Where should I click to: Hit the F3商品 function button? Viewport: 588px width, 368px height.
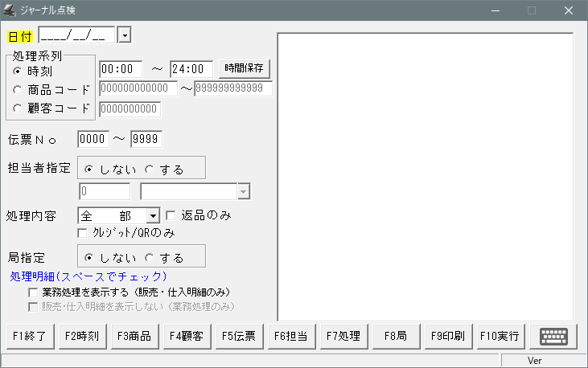point(134,337)
